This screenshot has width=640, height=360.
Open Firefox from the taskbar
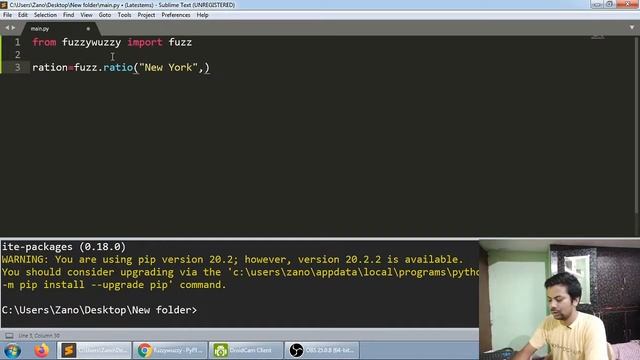click(41, 351)
